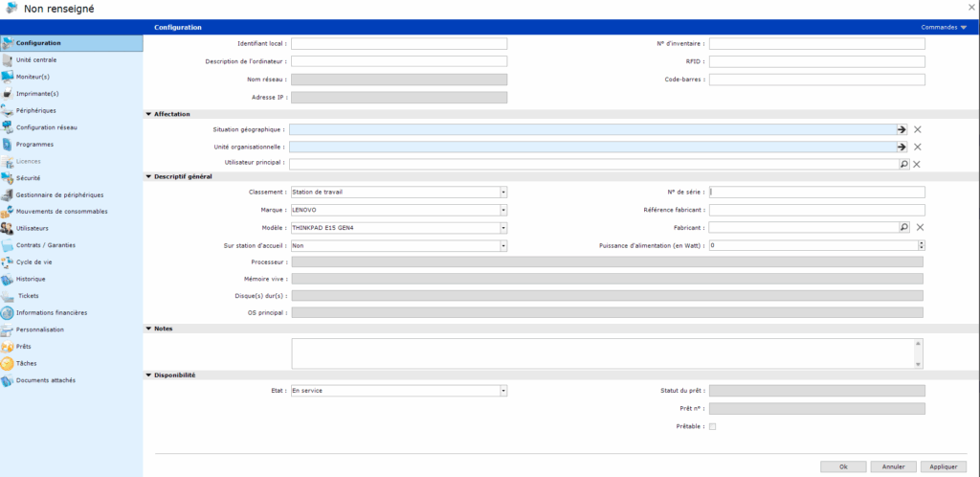Click the Ok button

[843, 467]
